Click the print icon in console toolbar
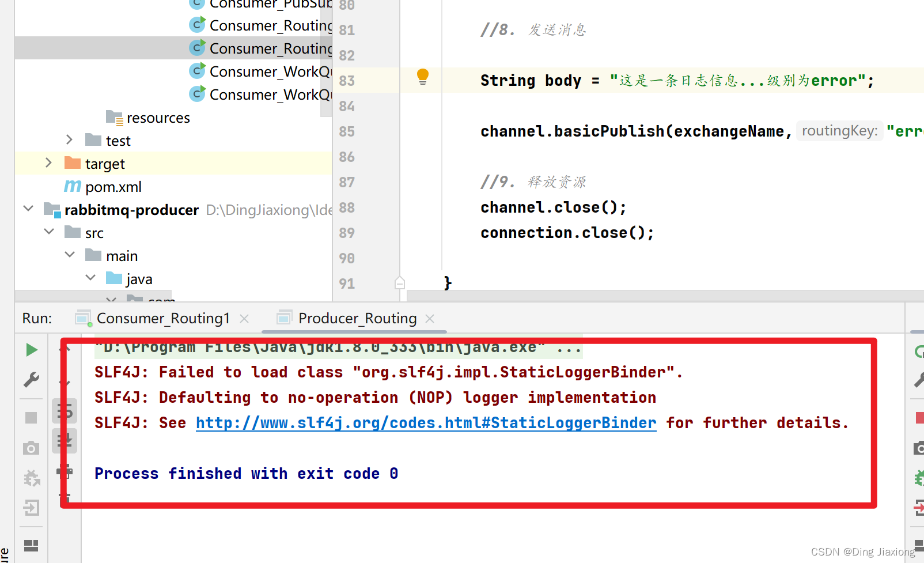 click(65, 471)
